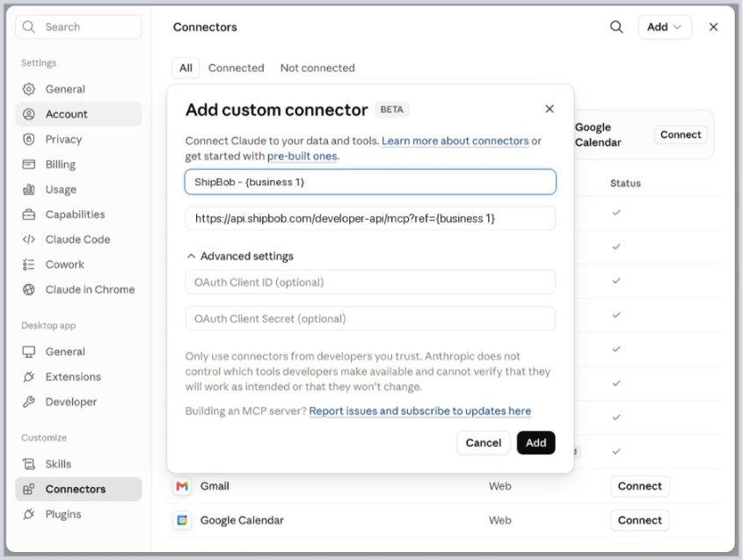743x560 pixels.
Task: Click the Connectors header search icon
Action: pos(616,27)
